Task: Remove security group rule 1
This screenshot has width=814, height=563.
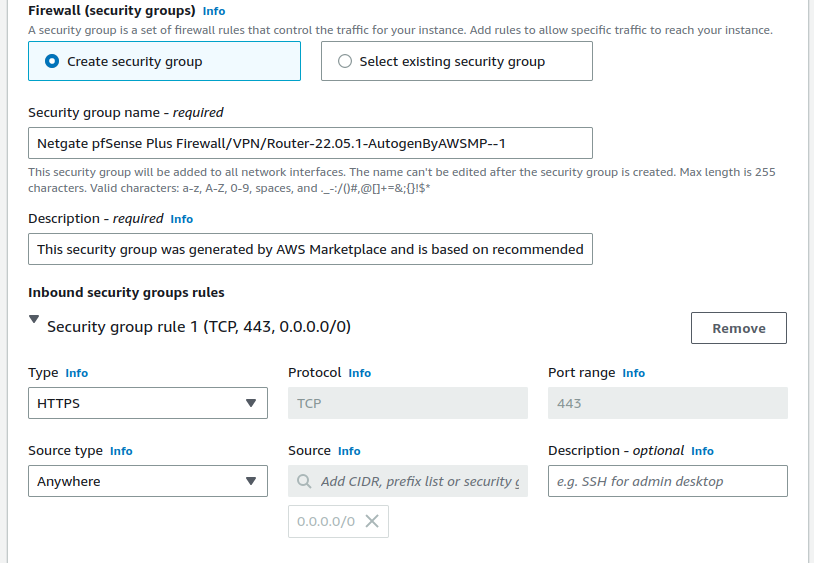Action: 738,328
